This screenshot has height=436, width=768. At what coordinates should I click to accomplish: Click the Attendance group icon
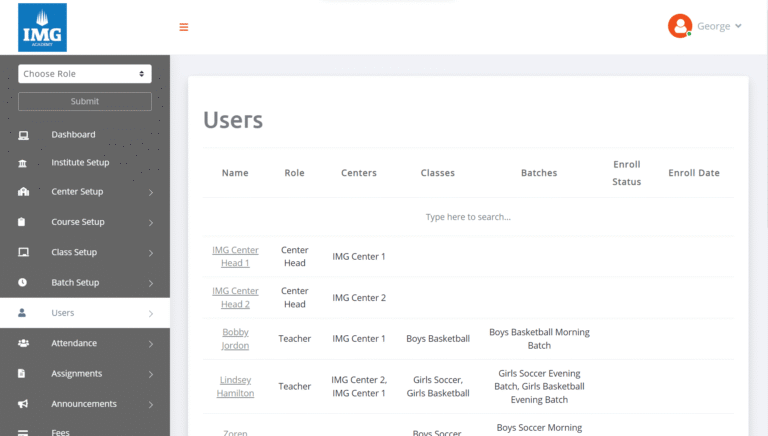[x=23, y=343]
